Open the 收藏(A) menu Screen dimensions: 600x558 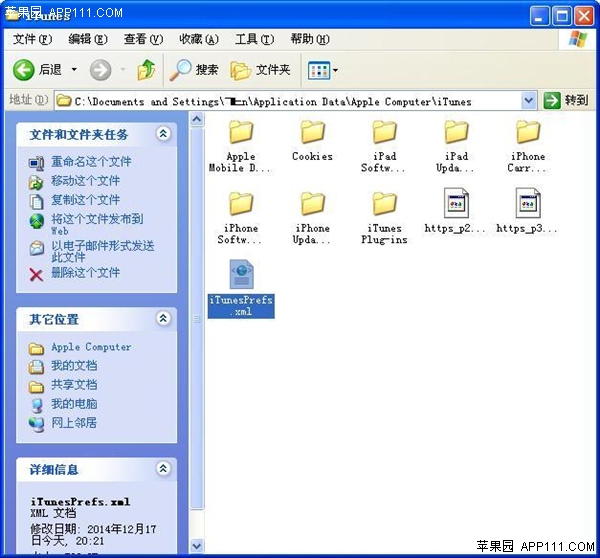pyautogui.click(x=199, y=39)
